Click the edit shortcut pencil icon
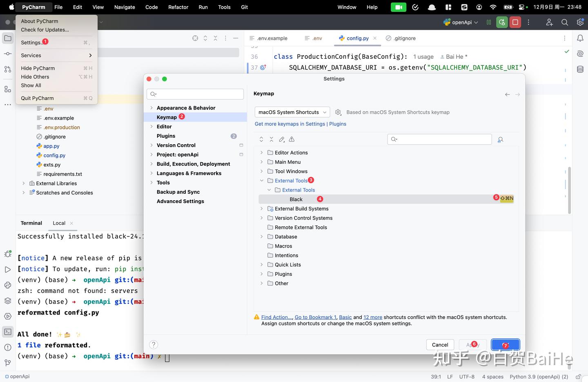 [281, 139]
